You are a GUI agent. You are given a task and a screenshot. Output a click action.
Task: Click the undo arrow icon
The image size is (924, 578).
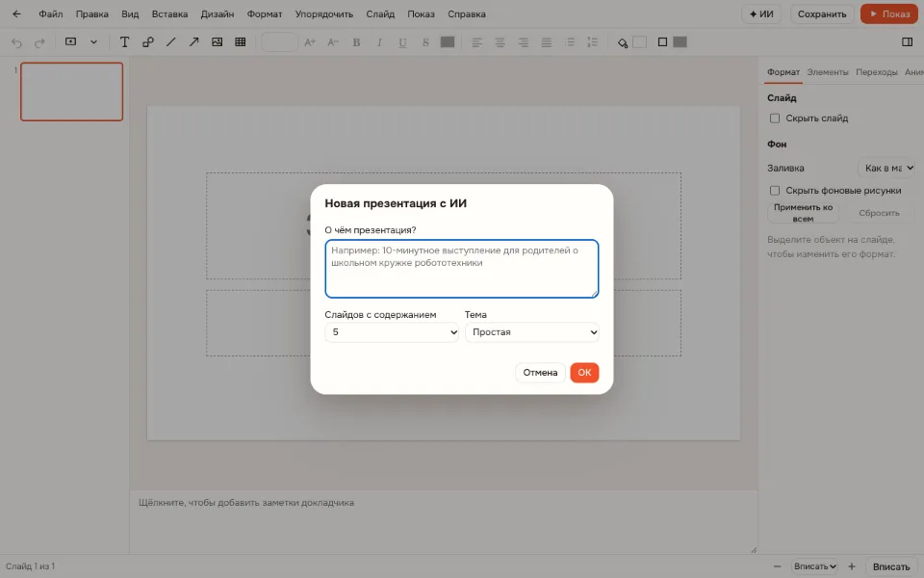coord(16,42)
